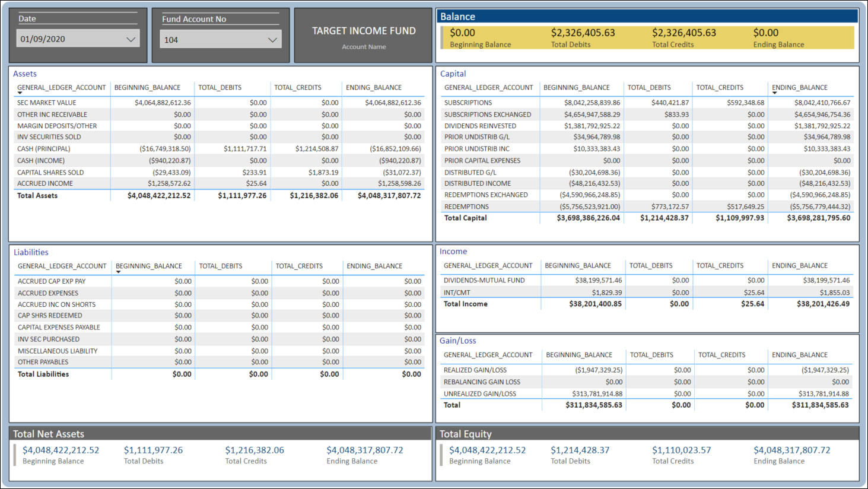Click Total Assets row label
This screenshot has width=868, height=489.
(37, 196)
